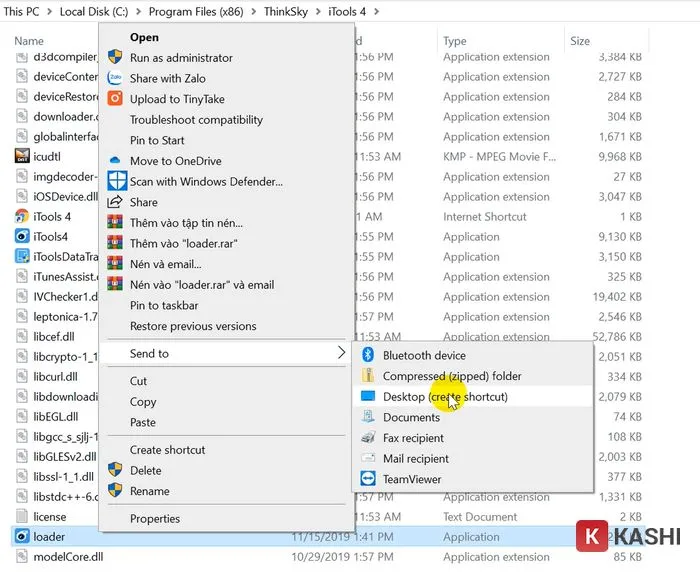The height and width of the screenshot is (572, 700).
Task: Choose Copy from the context menu
Action: click(227, 401)
